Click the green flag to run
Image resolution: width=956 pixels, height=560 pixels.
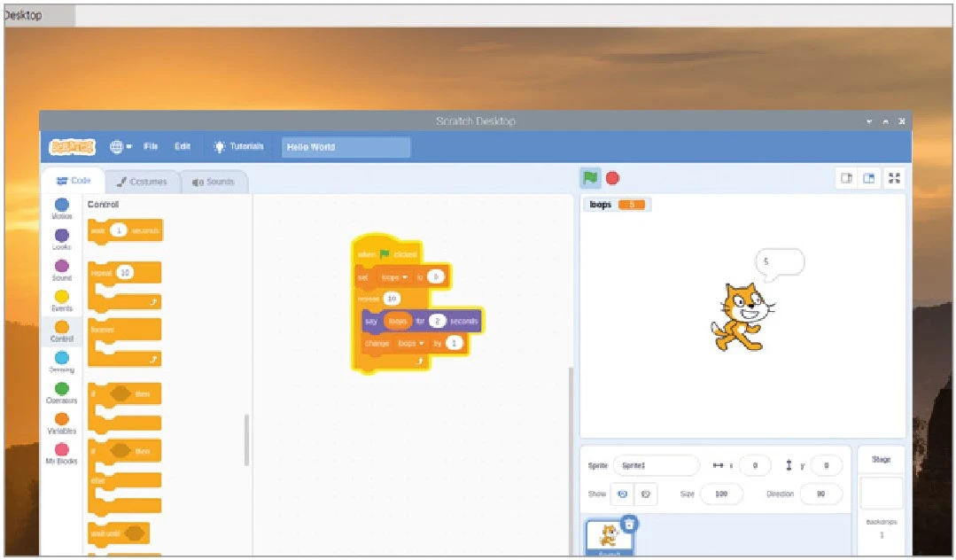coord(590,178)
